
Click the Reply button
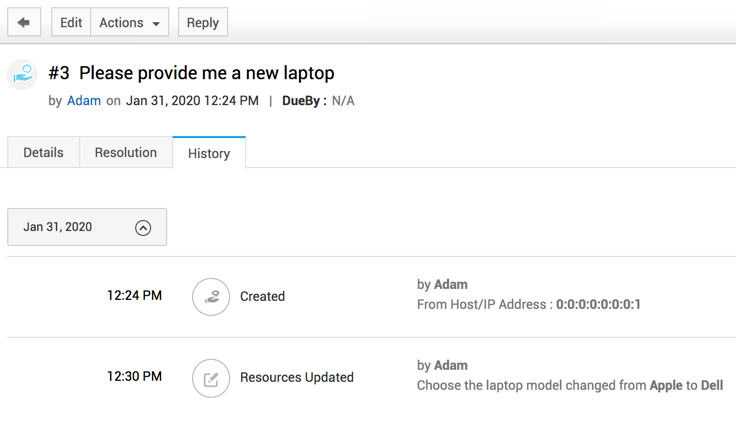point(203,22)
